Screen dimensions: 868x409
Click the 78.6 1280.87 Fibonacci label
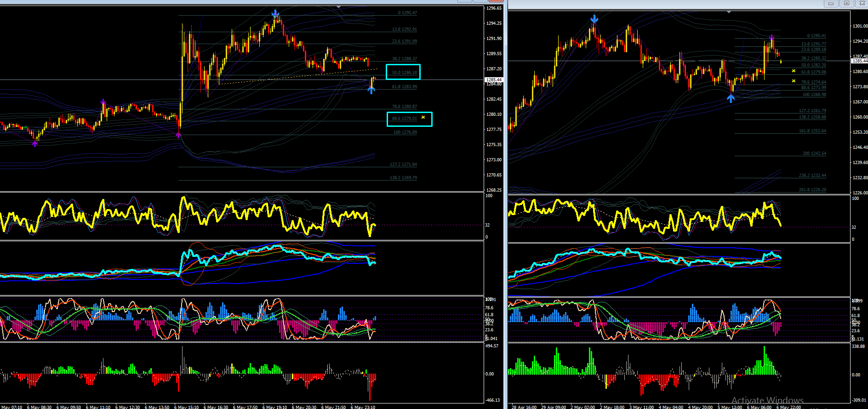tap(405, 107)
